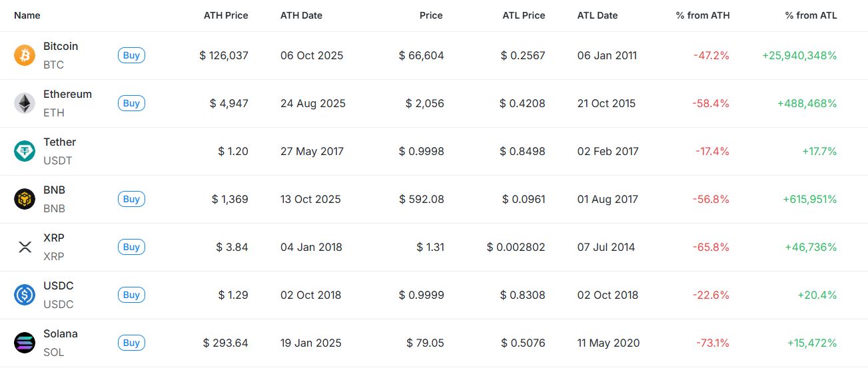Sort by the Name column header

tap(27, 15)
